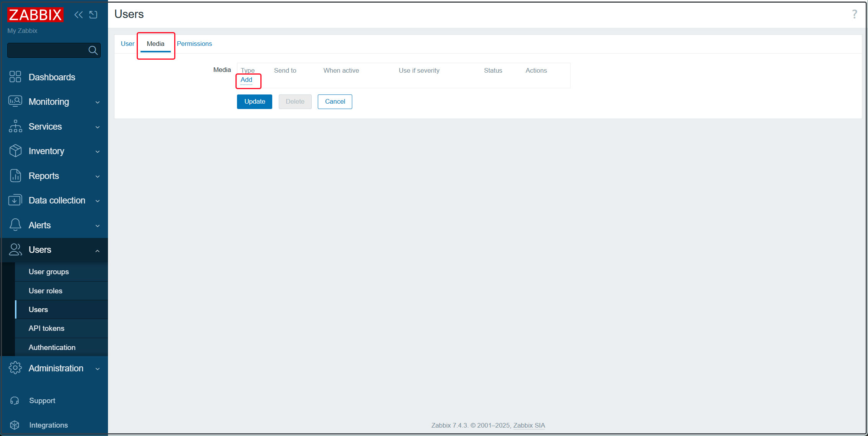Focus the sidebar search field
868x436 pixels.
47,50
